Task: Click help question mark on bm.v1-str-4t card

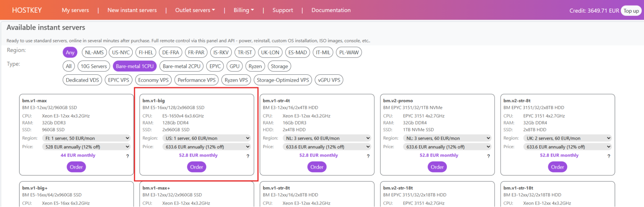Action: pos(368,156)
